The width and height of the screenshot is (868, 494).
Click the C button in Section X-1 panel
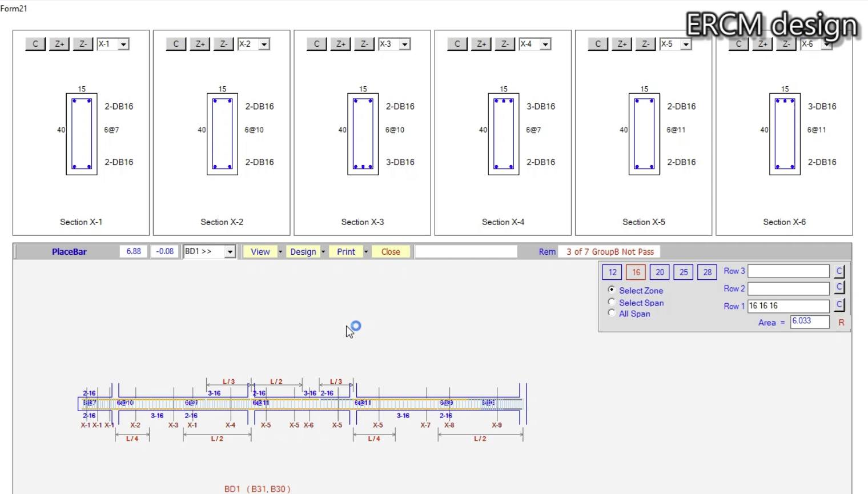point(35,44)
